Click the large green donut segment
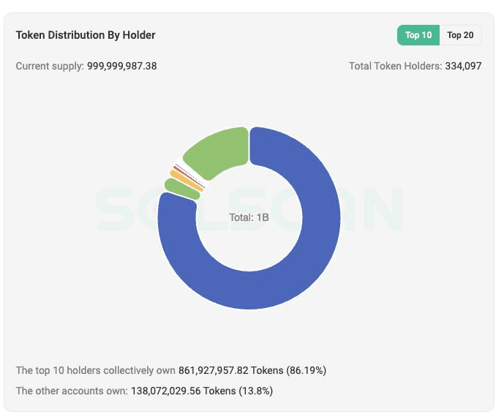This screenshot has height=420, width=504. point(219,151)
